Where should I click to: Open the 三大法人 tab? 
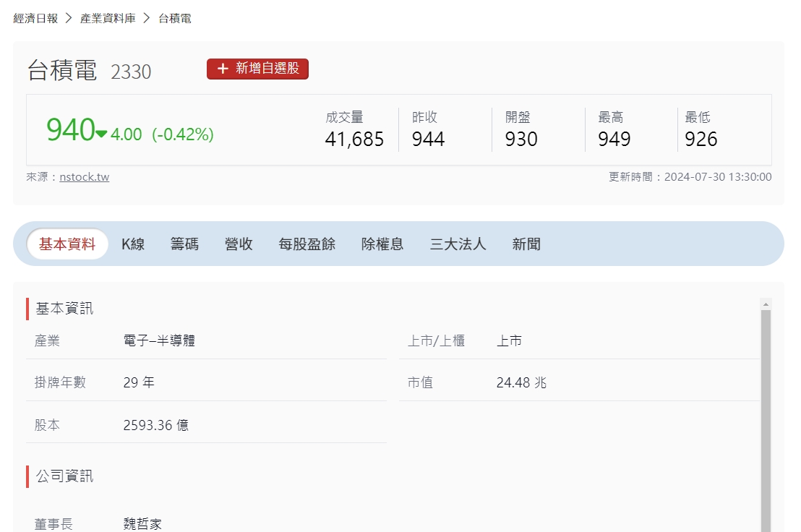tap(458, 244)
